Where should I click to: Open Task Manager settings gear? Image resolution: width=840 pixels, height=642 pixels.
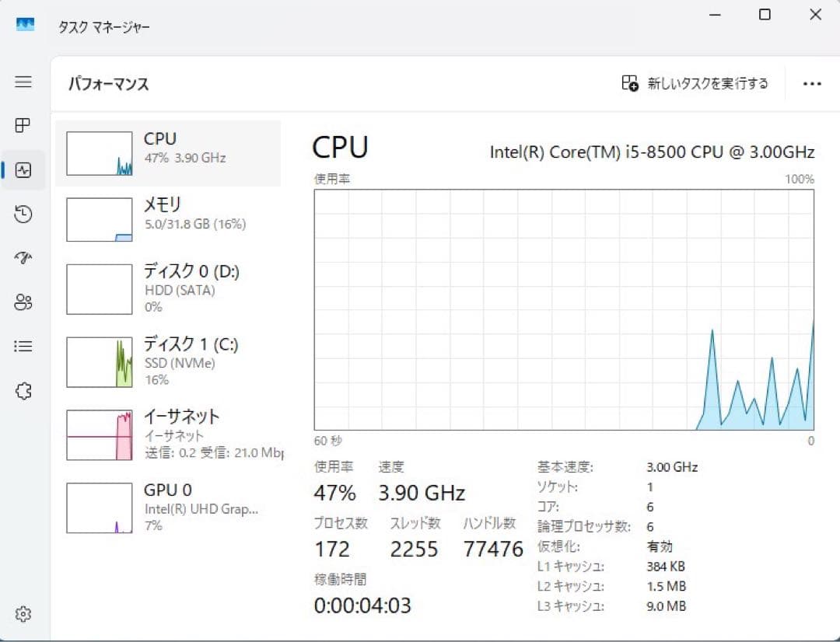point(23,614)
